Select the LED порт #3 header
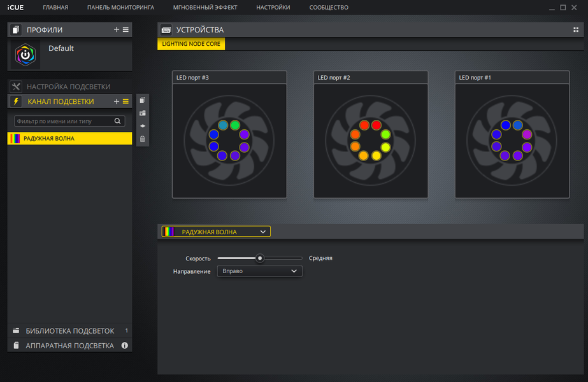 click(229, 78)
